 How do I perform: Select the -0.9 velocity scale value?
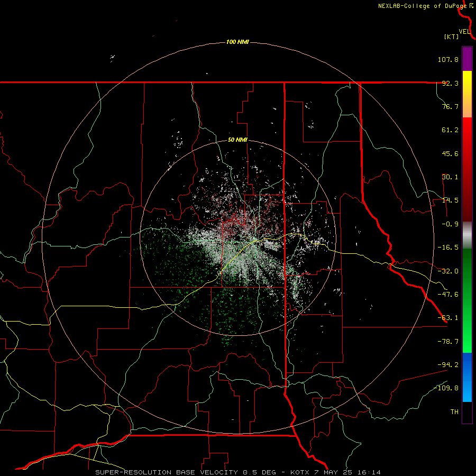[x=450, y=224]
